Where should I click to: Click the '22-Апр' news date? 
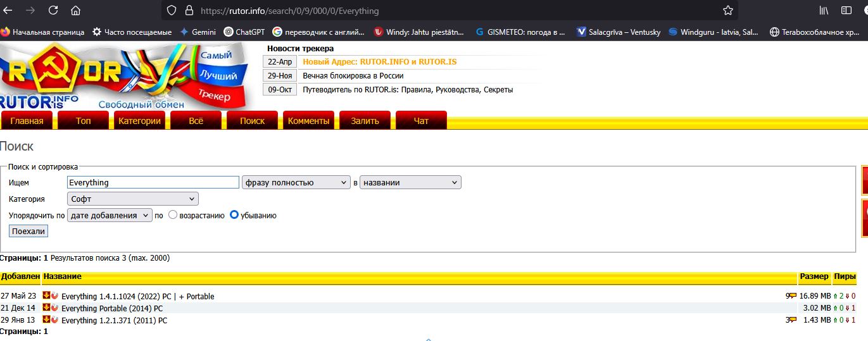[x=280, y=62]
